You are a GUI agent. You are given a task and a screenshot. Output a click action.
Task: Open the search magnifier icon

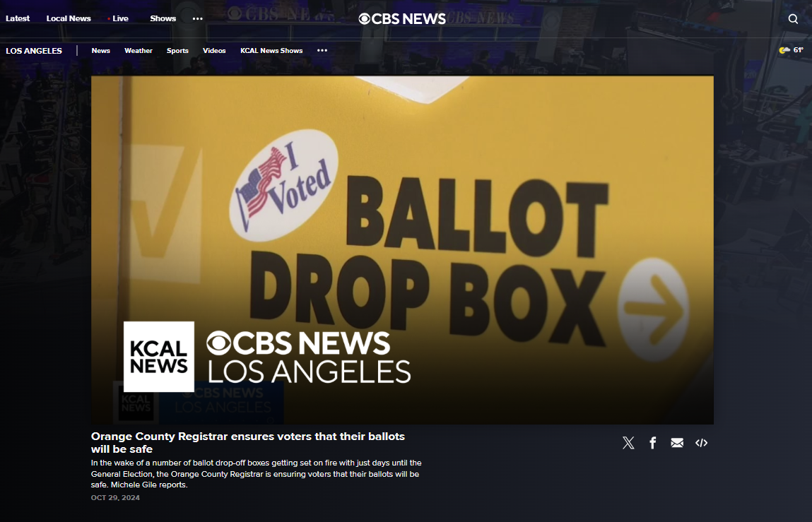(x=793, y=18)
